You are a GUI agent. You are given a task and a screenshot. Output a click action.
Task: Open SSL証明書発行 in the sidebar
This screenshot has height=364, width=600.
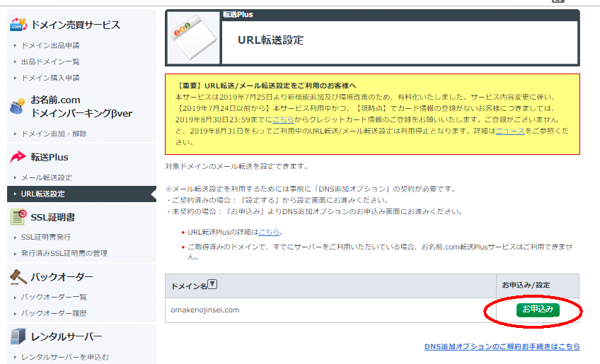46,237
